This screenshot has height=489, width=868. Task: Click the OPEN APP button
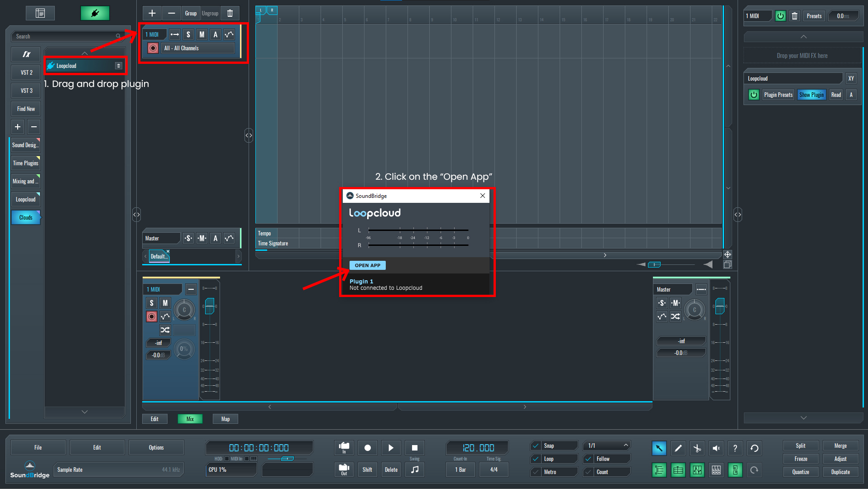(x=367, y=265)
